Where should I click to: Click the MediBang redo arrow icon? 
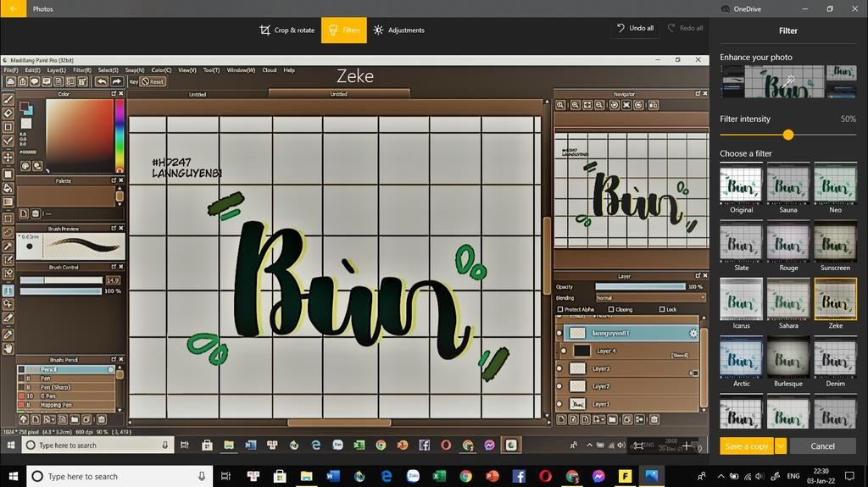(116, 81)
